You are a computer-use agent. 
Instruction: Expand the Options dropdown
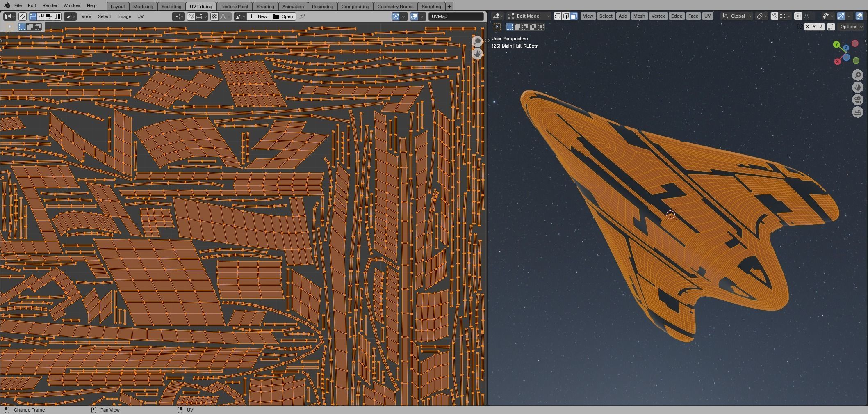coord(851,27)
